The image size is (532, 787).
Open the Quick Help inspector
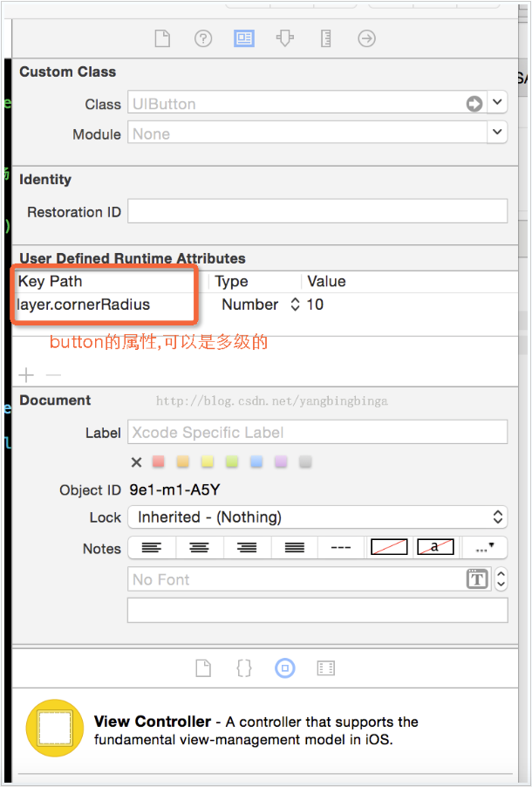click(x=203, y=38)
